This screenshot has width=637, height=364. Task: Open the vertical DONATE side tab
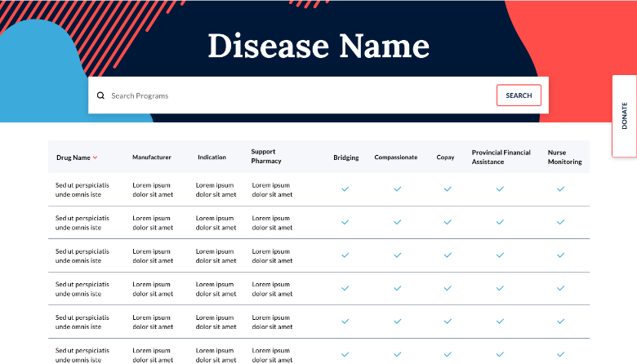625,116
